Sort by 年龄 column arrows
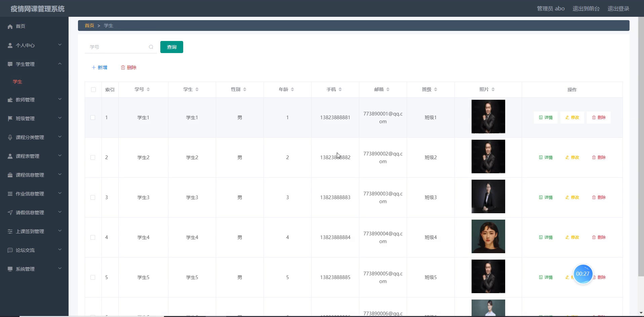The width and height of the screenshot is (644, 317). click(x=292, y=89)
